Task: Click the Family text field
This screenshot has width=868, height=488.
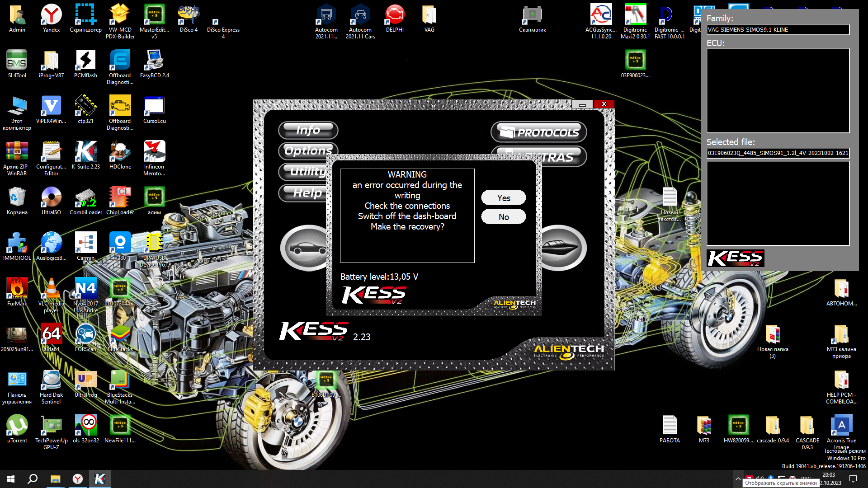Action: (778, 30)
